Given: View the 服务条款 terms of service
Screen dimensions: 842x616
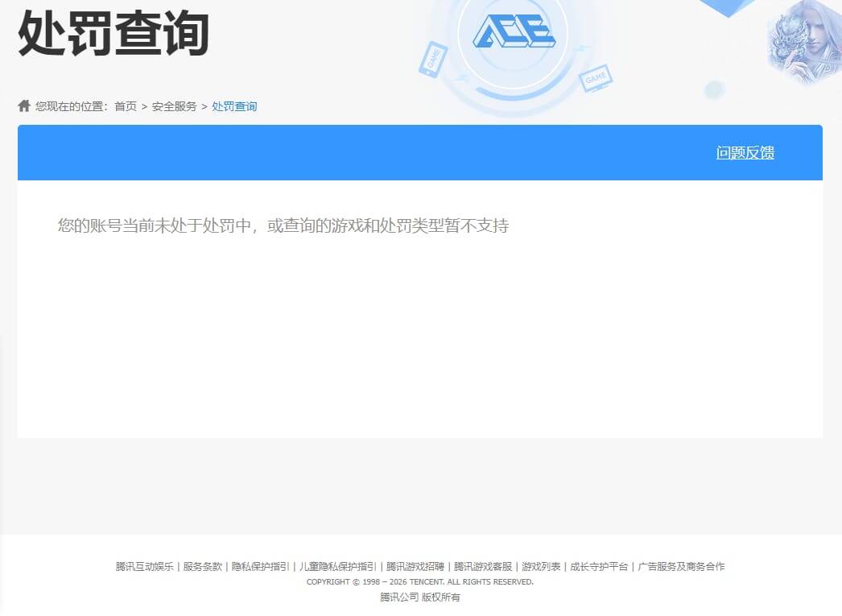Looking at the screenshot, I should [x=202, y=566].
